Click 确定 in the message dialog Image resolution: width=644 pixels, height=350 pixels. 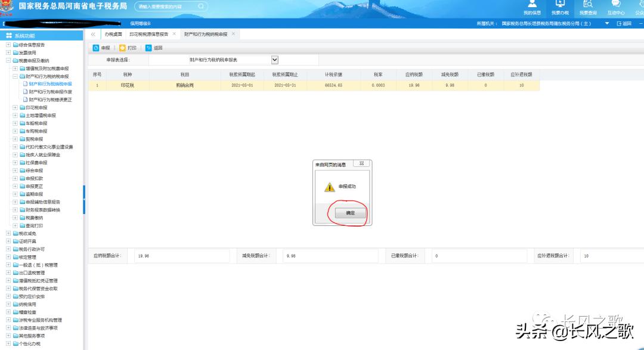tap(350, 213)
